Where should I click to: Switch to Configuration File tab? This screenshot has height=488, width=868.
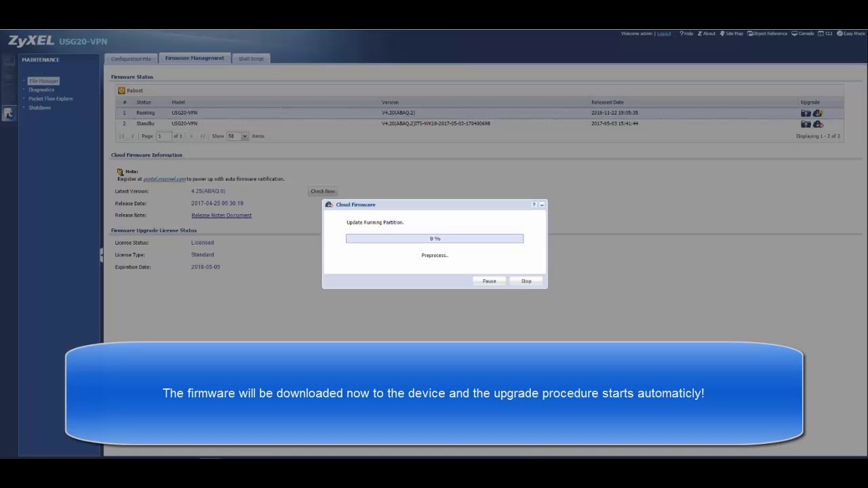(131, 59)
